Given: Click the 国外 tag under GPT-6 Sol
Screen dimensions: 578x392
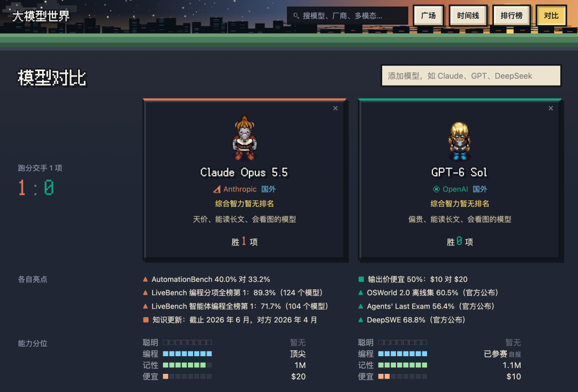Looking at the screenshot, I should (x=480, y=189).
